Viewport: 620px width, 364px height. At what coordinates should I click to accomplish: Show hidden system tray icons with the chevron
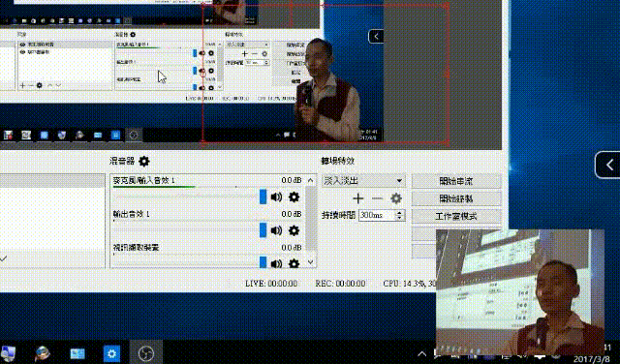pos(422,353)
